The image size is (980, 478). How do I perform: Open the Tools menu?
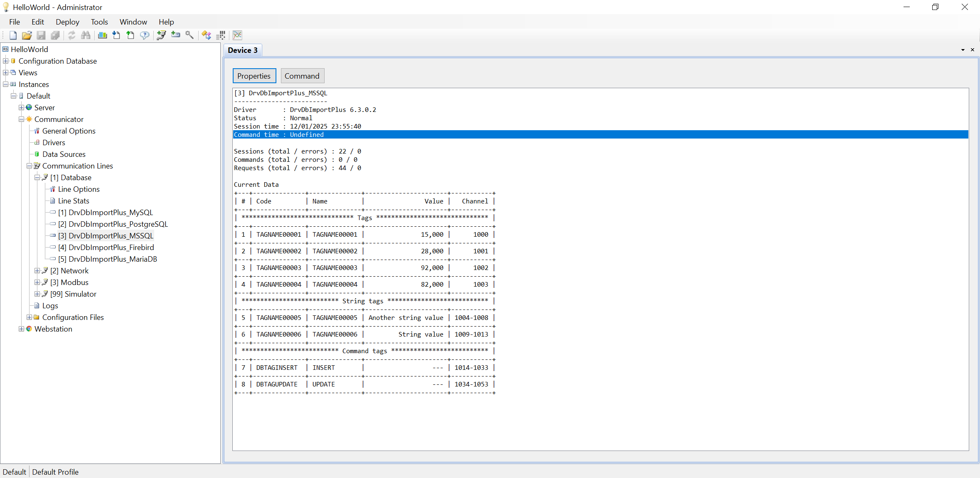(99, 22)
